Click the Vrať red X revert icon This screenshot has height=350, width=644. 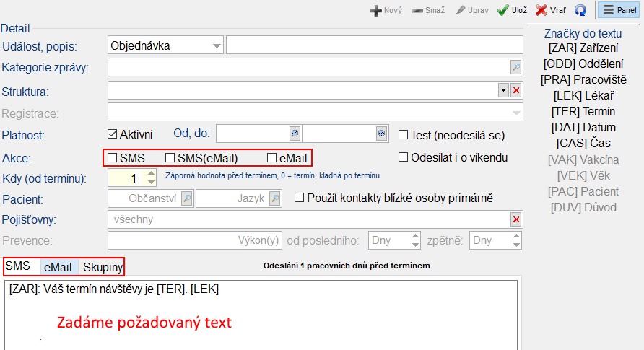pos(541,10)
